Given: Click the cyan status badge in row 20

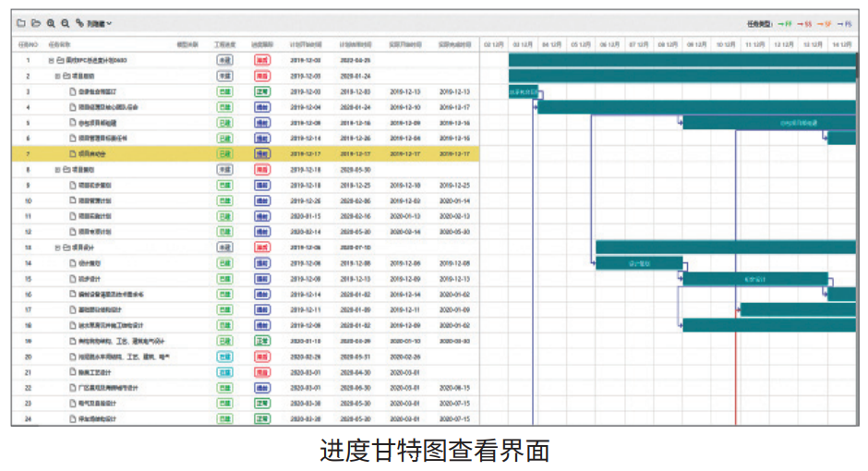Looking at the screenshot, I should [224, 357].
